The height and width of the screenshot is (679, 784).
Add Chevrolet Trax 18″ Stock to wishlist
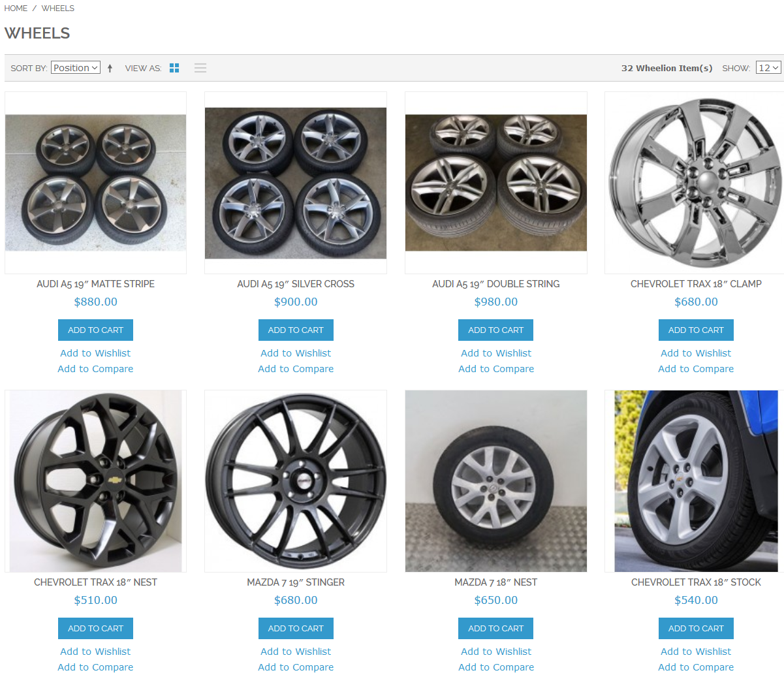pos(696,652)
